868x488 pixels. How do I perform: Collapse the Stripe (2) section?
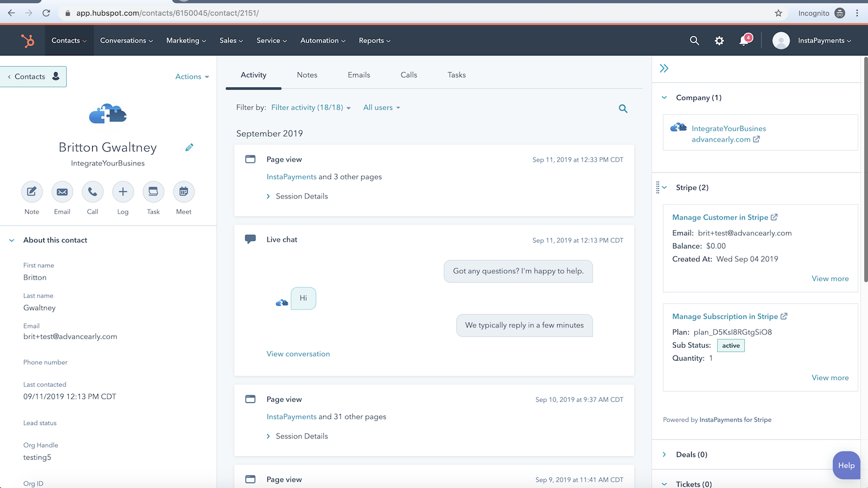pyautogui.click(x=665, y=188)
